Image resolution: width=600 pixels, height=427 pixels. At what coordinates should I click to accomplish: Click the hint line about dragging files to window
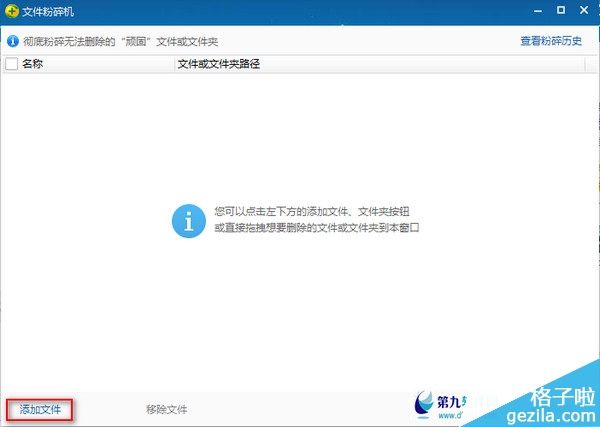(314, 228)
